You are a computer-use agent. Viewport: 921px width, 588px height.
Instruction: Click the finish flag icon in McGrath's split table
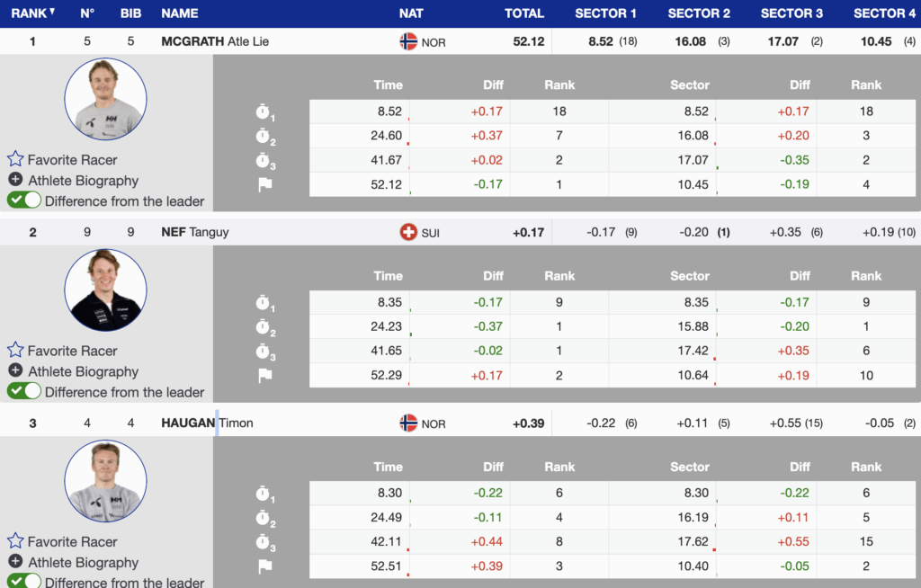tap(264, 185)
